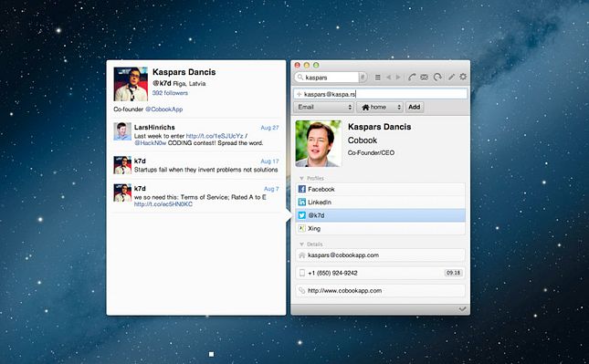Select the Facebook profile row

[x=380, y=189]
